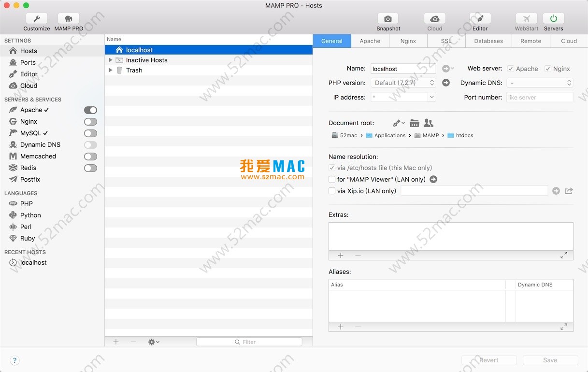Take a Snapshot with the camera icon
This screenshot has height=372, width=588.
tap(388, 19)
